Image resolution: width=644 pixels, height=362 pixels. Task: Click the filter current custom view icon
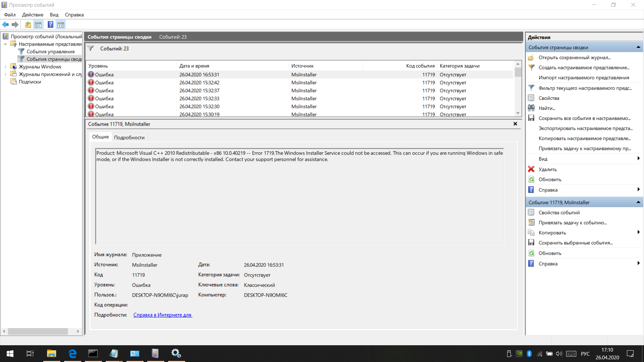click(531, 88)
